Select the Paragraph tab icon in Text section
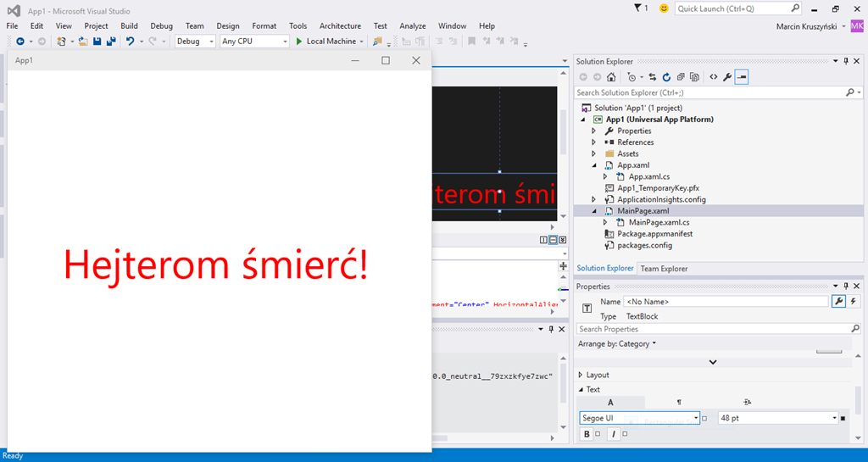868x462 pixels. click(679, 403)
